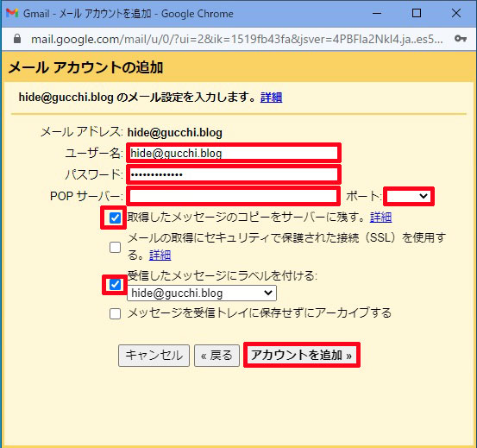The width and height of the screenshot is (477, 448).
Task: Close the Gmail add account window
Action: 456,13
